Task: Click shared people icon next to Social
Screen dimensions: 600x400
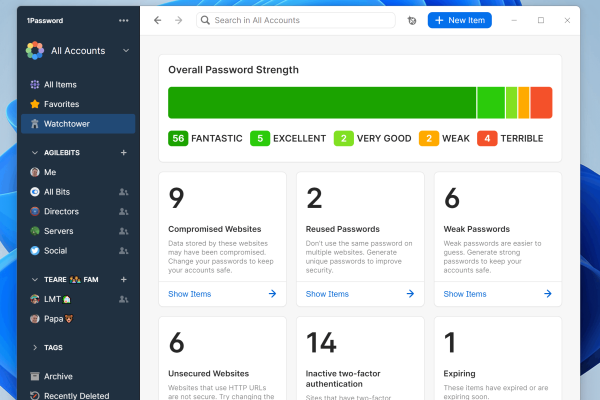Action: pos(123,251)
